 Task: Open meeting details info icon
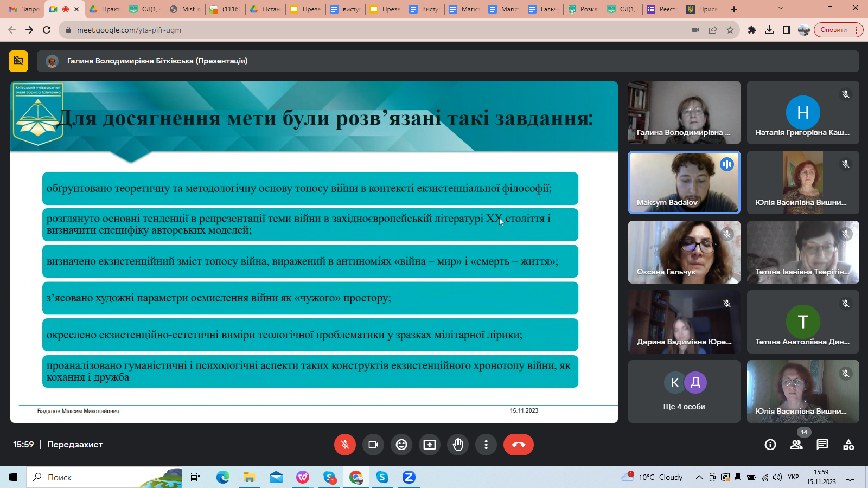(770, 445)
